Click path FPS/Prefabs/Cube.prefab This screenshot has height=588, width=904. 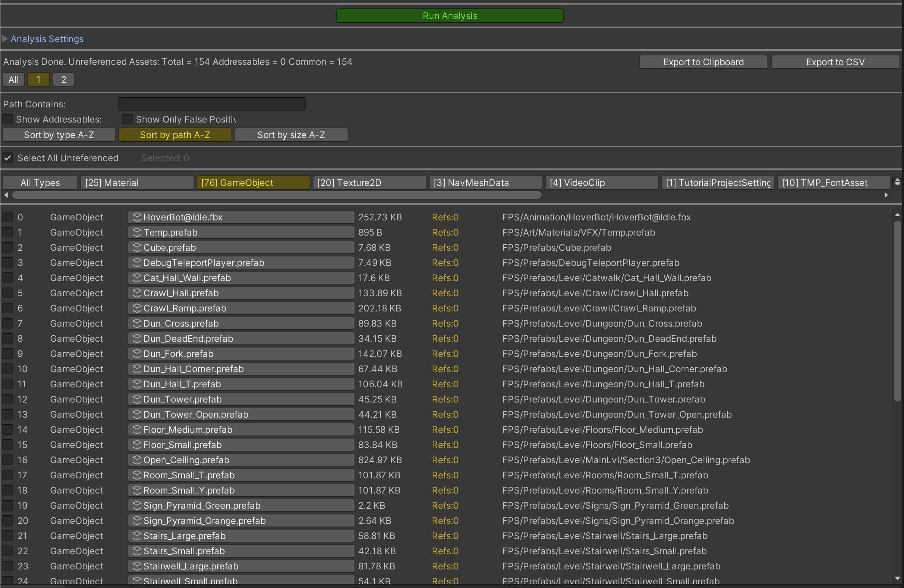point(556,247)
